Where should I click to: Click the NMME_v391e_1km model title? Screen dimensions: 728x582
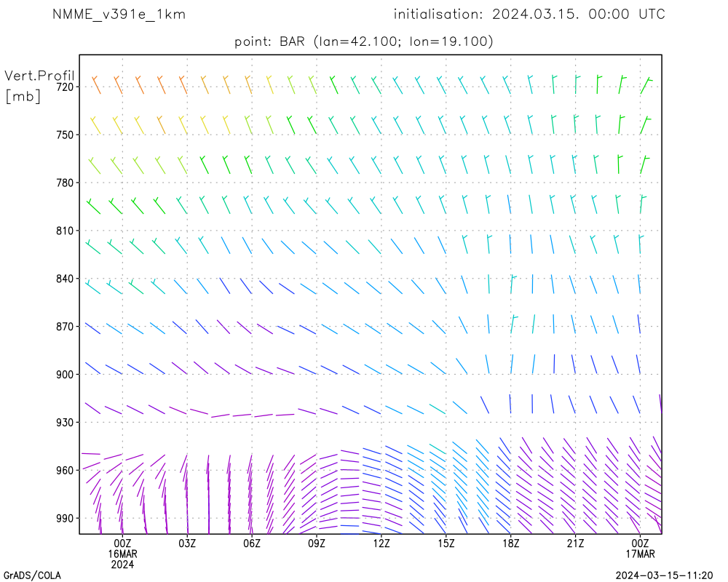pyautogui.click(x=119, y=15)
